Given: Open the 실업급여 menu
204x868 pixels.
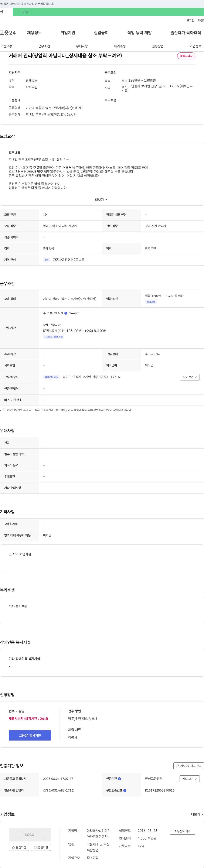Looking at the screenshot, I should [101, 33].
